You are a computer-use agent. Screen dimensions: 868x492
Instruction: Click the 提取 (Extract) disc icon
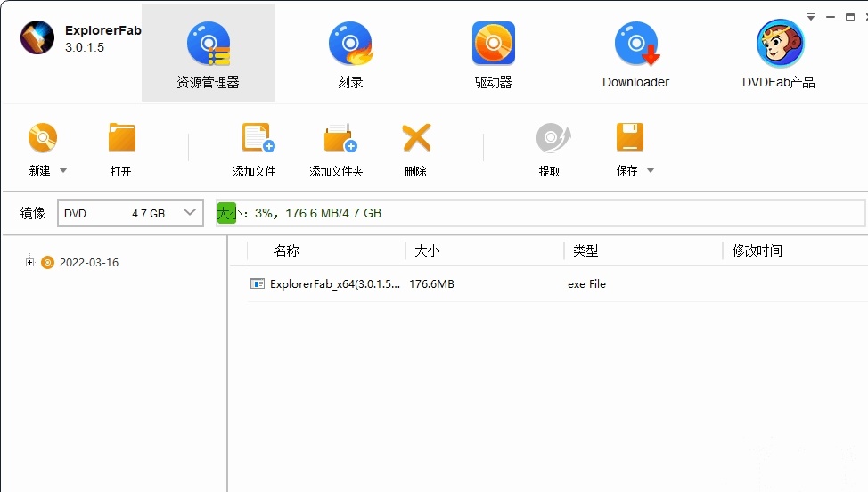[551, 138]
